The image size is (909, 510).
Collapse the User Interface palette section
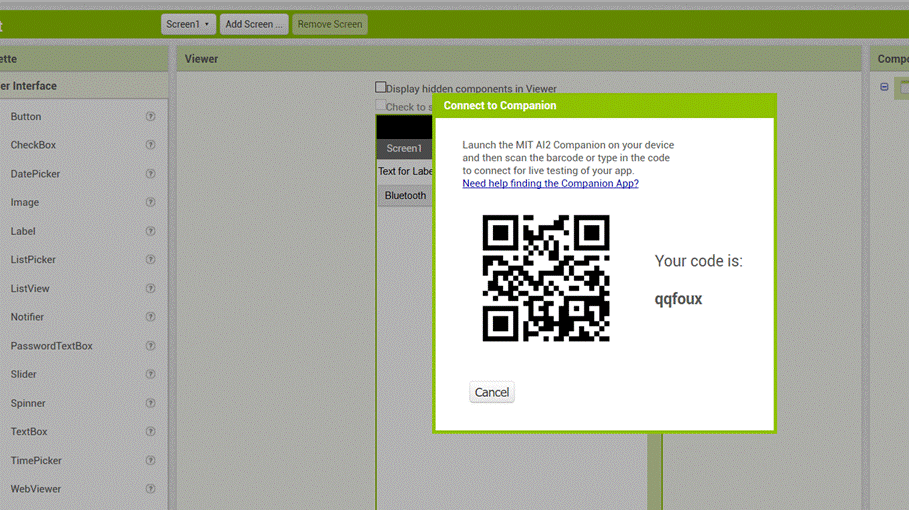point(84,86)
